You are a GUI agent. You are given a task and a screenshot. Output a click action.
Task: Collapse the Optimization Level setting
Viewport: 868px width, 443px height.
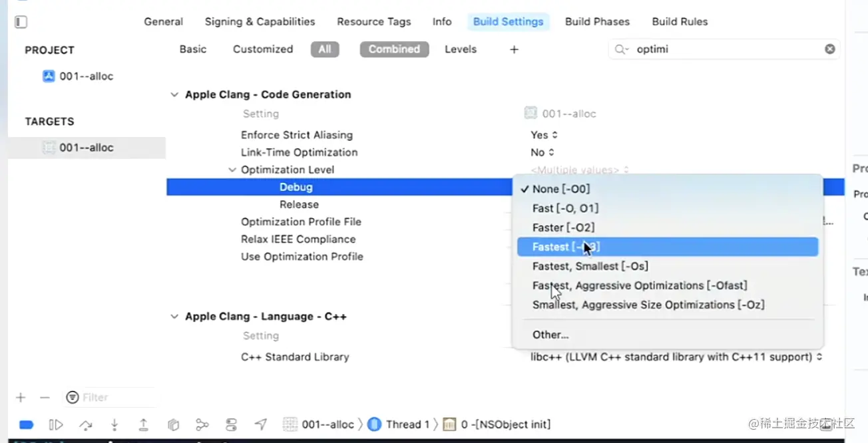(232, 170)
